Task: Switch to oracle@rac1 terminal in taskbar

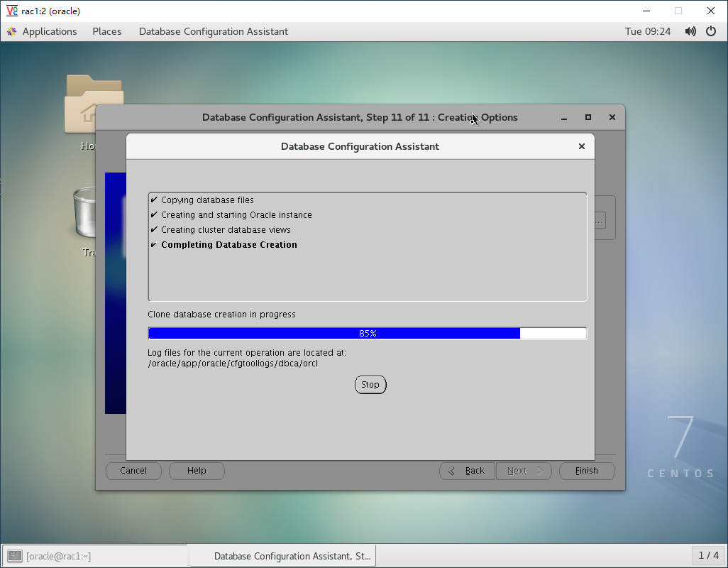Action: click(94, 556)
